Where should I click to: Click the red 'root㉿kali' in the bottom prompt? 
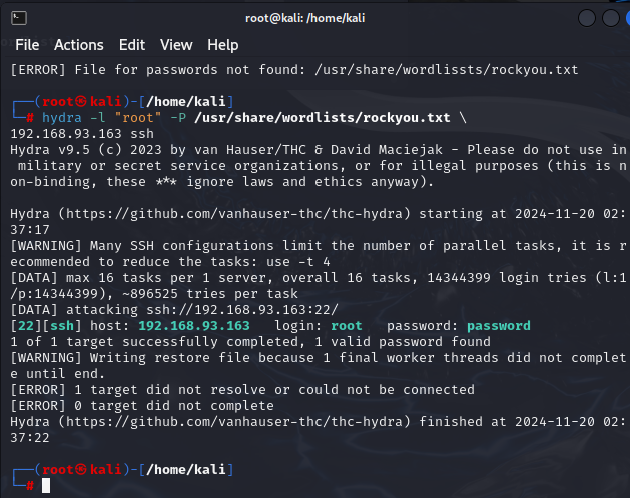(x=82, y=469)
